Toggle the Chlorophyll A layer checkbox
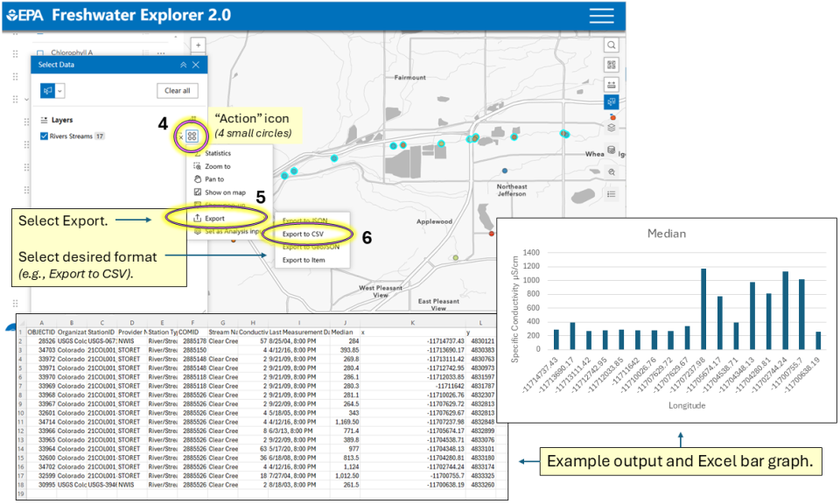Viewport: 840px width, 504px height. [x=39, y=53]
